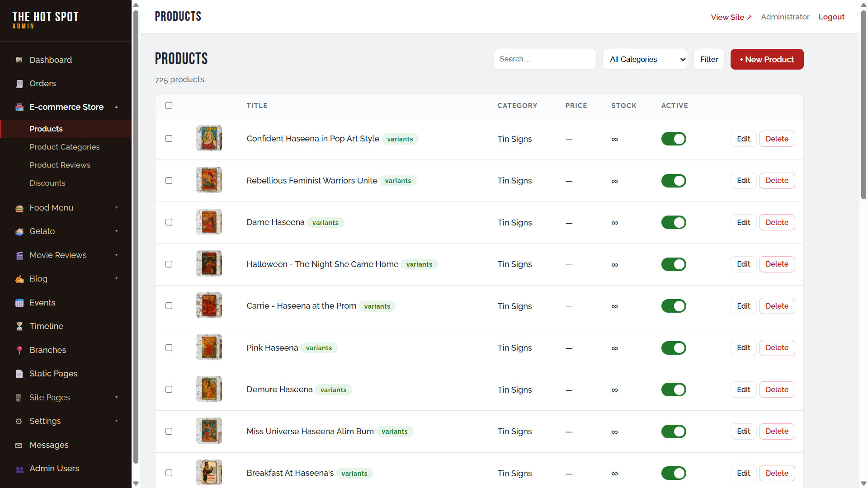Select checkbox for Halloween - The Night She Came Home

point(169,264)
